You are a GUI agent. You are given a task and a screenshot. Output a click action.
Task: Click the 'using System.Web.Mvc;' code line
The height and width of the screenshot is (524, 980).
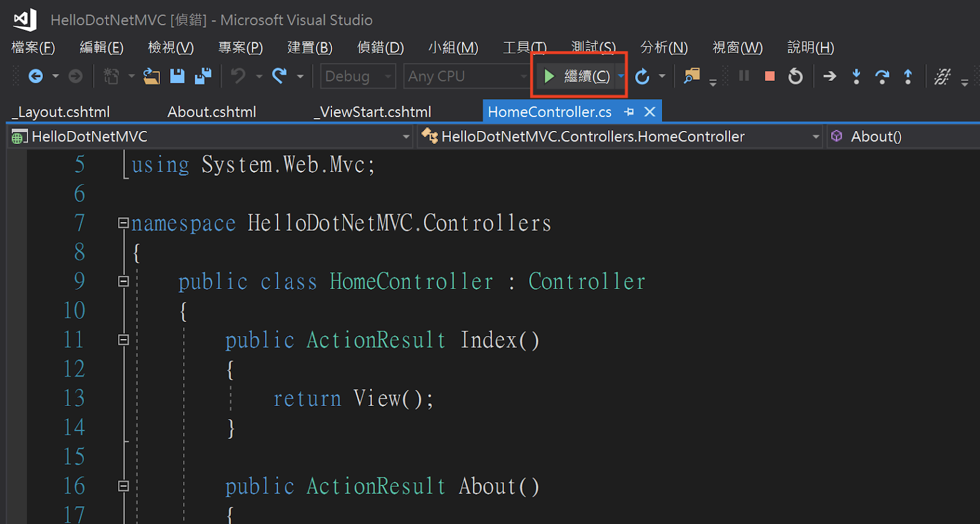point(253,165)
